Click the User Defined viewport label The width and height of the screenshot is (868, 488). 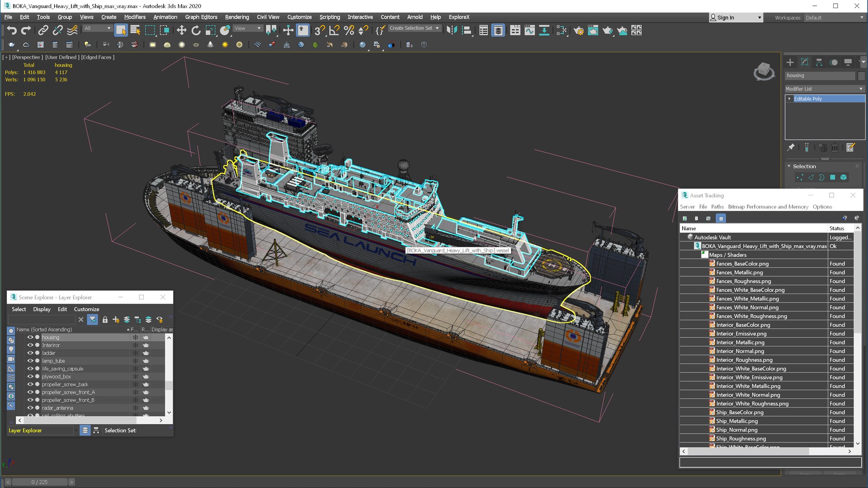click(62, 57)
